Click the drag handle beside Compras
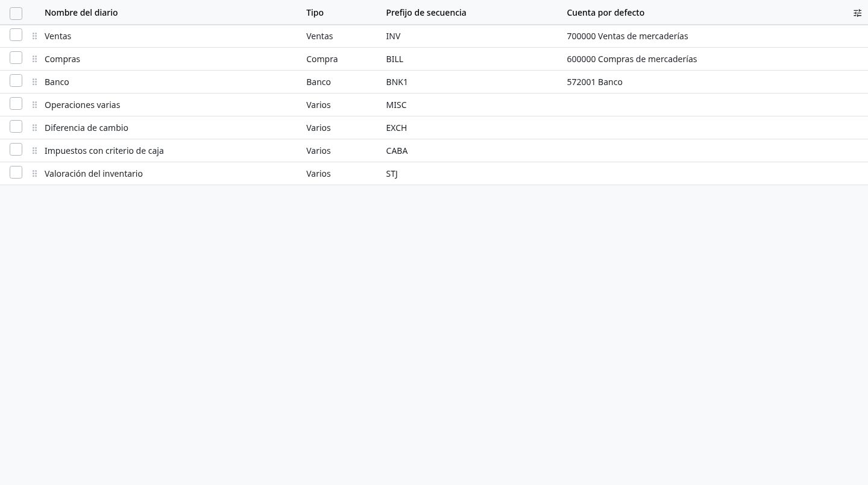868x485 pixels. [x=34, y=59]
